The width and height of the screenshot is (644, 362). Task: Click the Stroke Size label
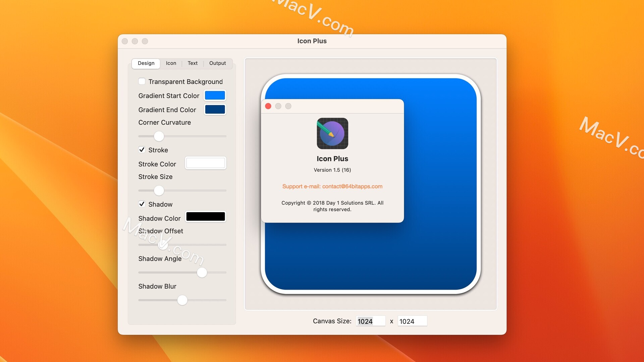pos(155,177)
